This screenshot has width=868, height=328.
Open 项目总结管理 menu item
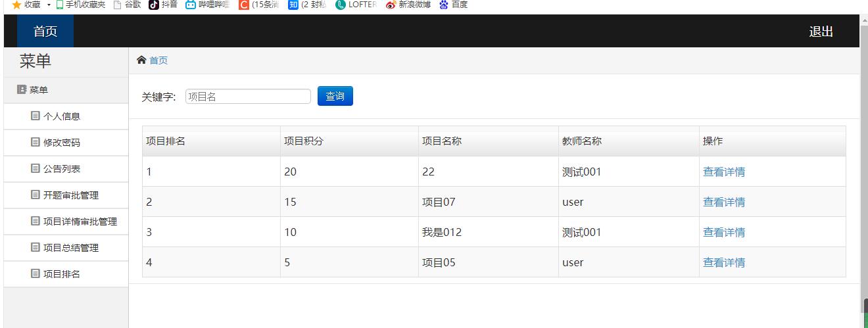66,248
